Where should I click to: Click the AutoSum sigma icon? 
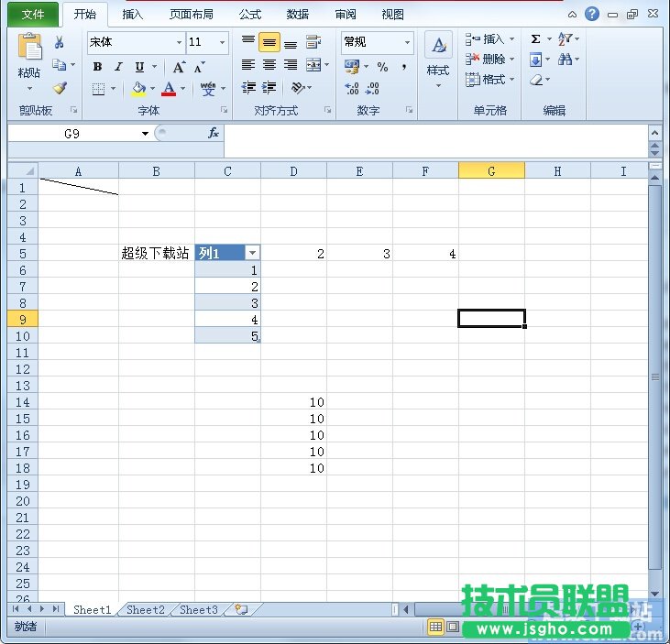coord(535,39)
